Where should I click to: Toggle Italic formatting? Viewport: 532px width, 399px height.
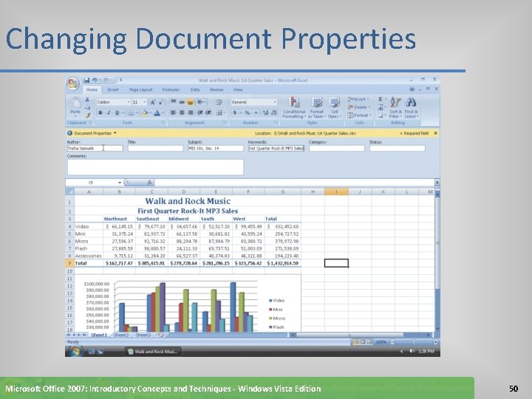109,112
